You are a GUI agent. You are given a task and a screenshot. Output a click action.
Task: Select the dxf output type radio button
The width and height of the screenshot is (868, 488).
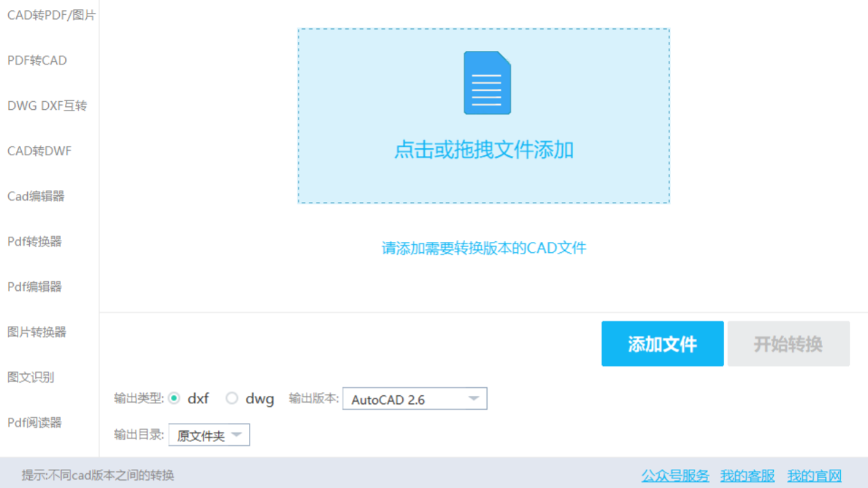[175, 399]
